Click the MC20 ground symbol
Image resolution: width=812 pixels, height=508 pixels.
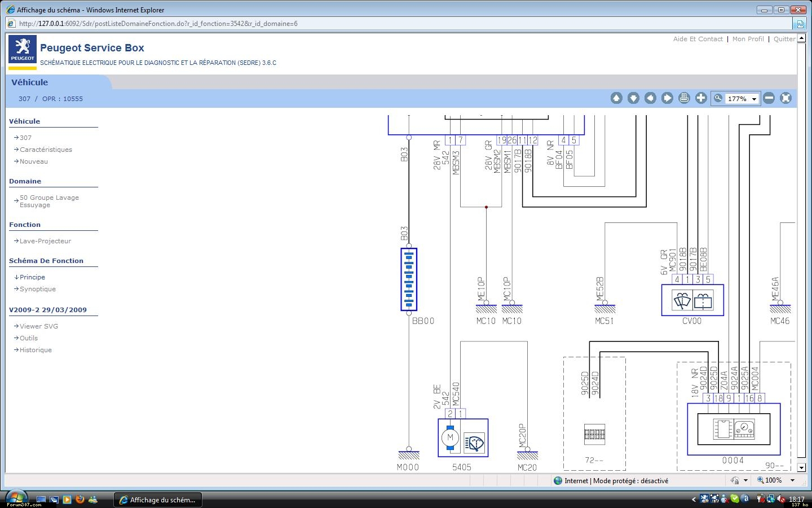527,455
